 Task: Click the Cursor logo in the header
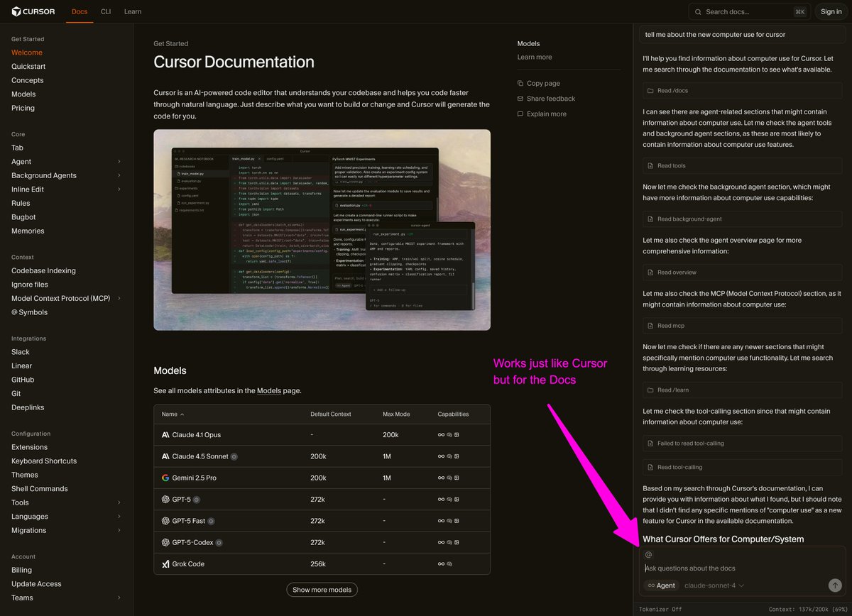[35, 11]
